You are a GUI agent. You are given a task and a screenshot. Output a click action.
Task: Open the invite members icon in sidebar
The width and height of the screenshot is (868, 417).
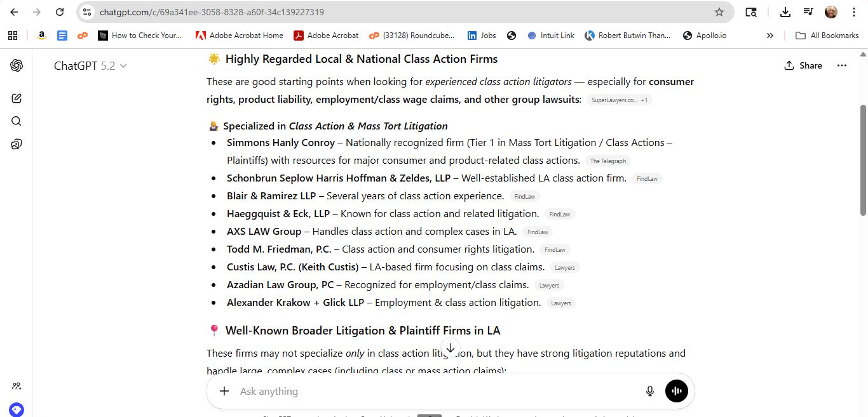coord(17,386)
